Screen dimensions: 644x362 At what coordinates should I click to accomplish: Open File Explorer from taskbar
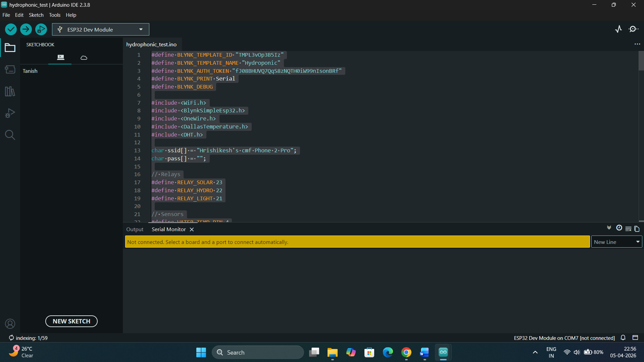click(x=333, y=352)
